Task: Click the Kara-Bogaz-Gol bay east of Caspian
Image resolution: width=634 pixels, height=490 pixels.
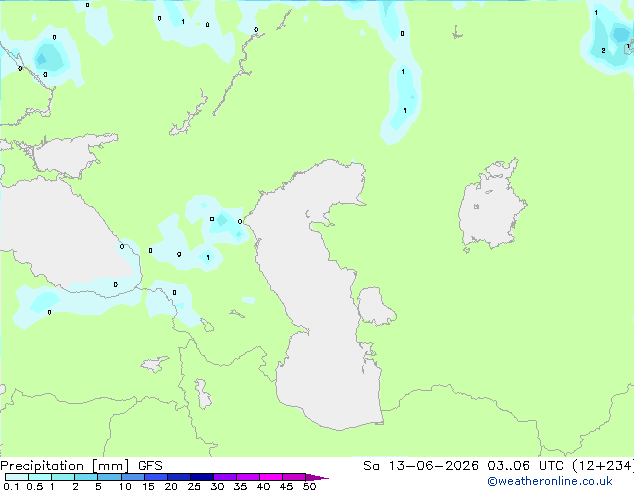Action: click(x=374, y=306)
